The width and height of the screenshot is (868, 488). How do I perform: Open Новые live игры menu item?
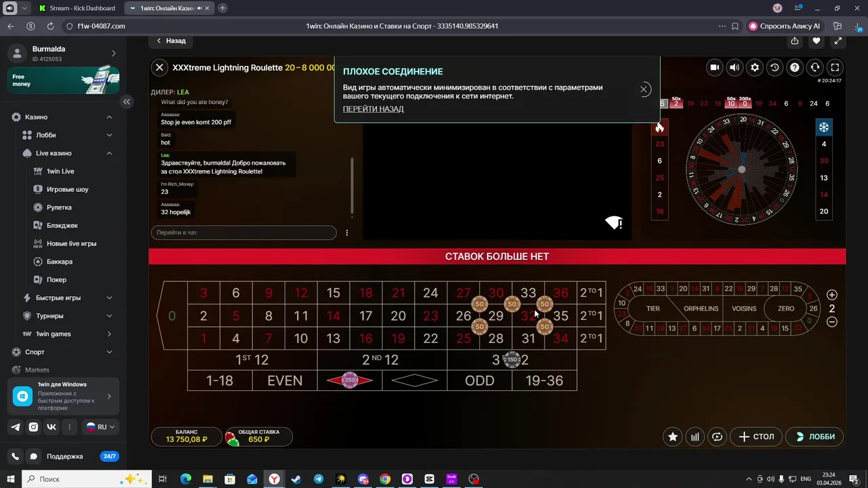tap(71, 243)
